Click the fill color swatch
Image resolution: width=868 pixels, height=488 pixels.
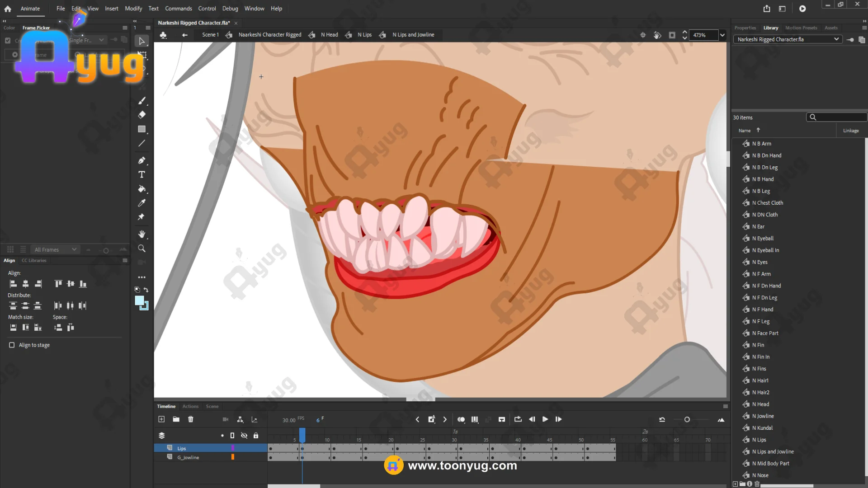click(x=139, y=301)
